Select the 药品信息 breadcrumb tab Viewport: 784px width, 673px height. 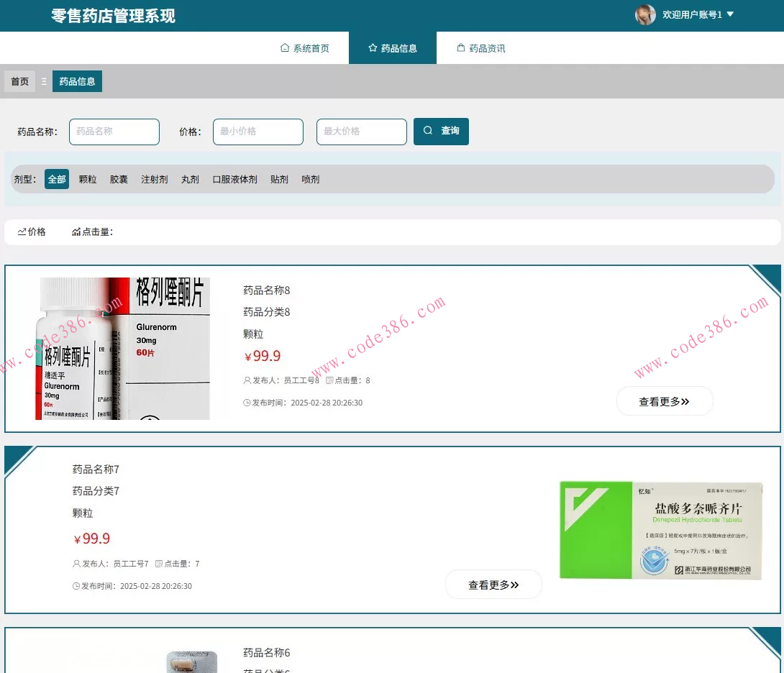(x=77, y=81)
